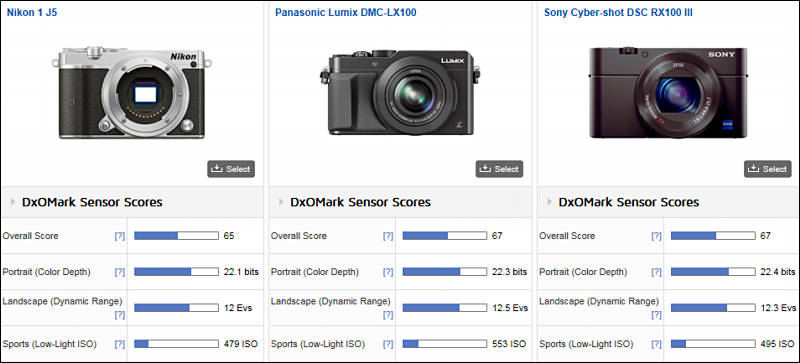Viewport: 800px width, 363px height.
Task: Open help for Sony Sports Low-Light ISO
Action: coord(656,344)
